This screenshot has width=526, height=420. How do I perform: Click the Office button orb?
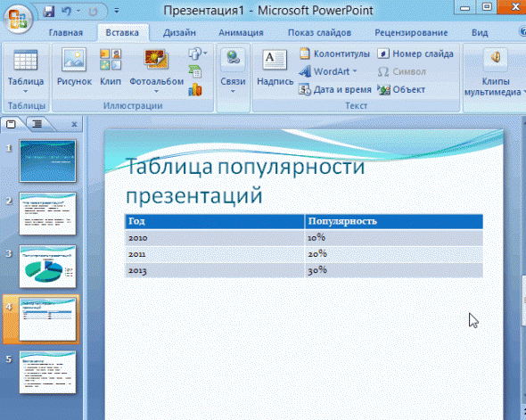point(19,19)
